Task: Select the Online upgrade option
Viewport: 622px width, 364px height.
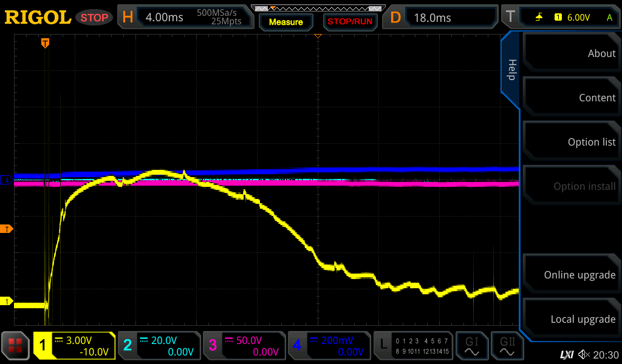Action: 571,275
